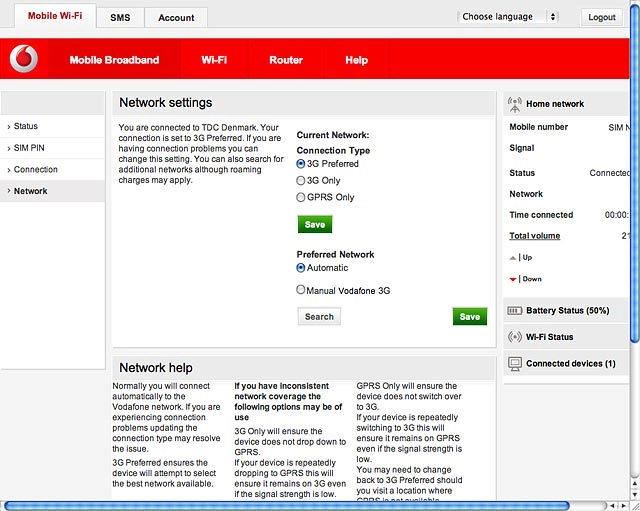Collapse the Home network panel header
This screenshot has height=511, width=640.
click(x=567, y=104)
